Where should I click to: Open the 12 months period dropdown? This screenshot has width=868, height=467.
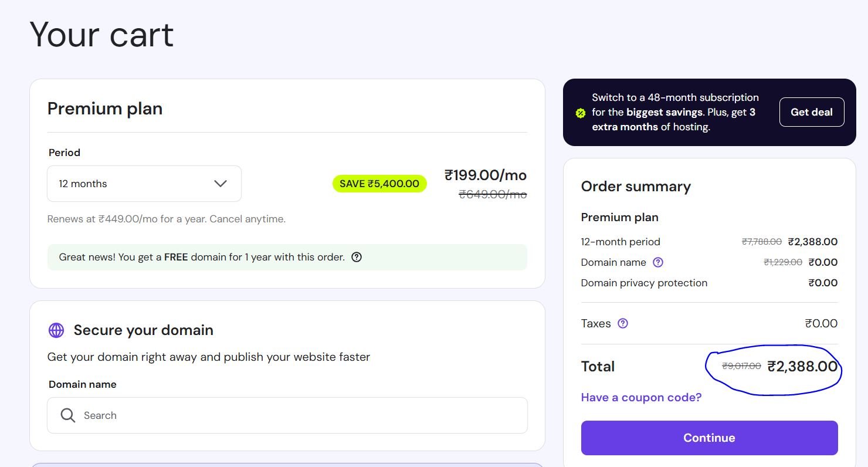click(144, 184)
